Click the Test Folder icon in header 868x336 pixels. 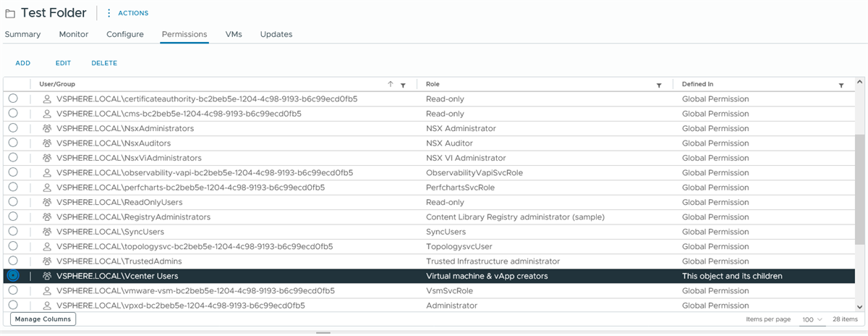pyautogui.click(x=10, y=13)
